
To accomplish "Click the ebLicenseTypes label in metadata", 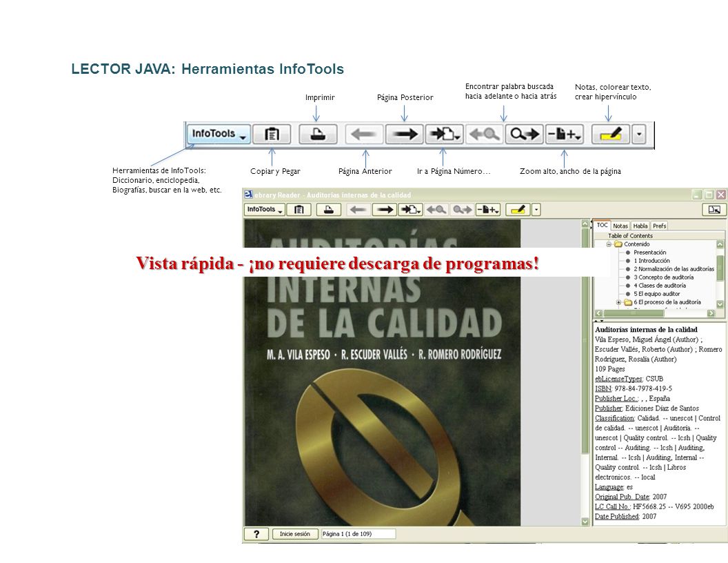I will [x=618, y=379].
